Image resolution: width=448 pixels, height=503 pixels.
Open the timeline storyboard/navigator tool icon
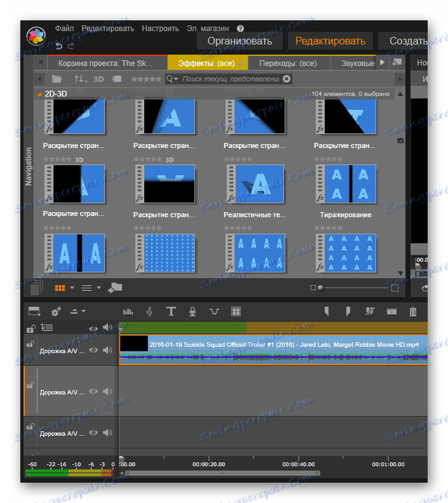tap(34, 311)
